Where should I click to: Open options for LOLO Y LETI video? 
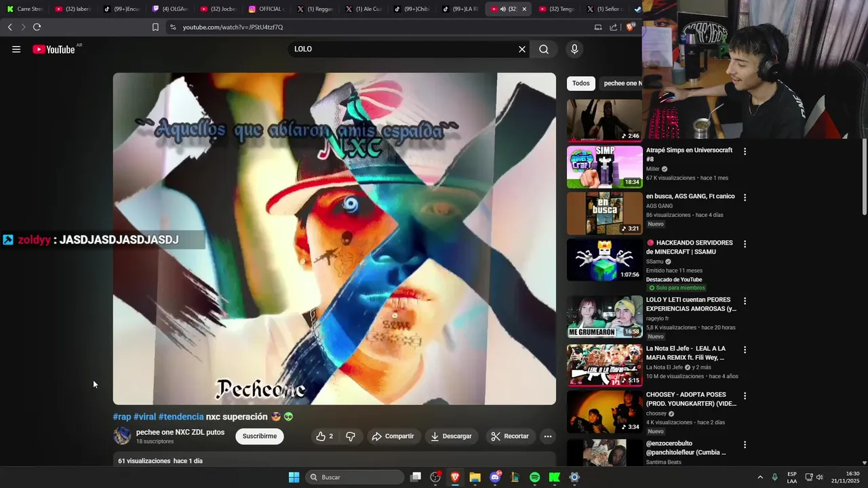pos(745,301)
